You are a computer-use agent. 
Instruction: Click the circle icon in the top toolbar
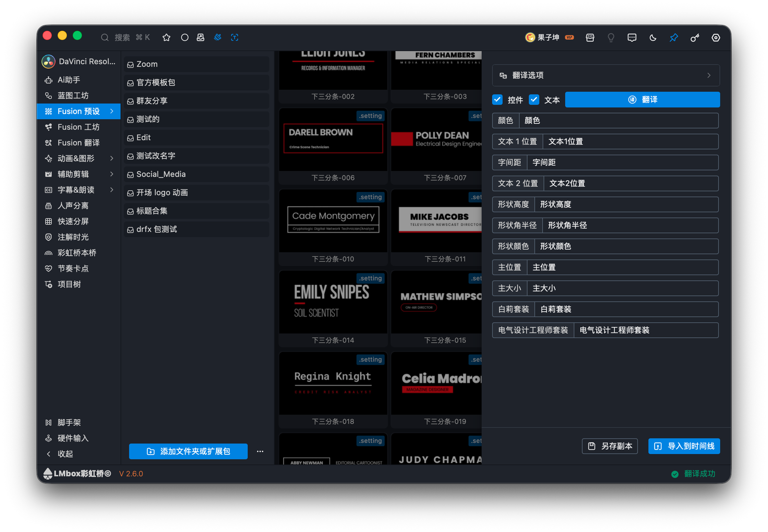click(x=184, y=37)
